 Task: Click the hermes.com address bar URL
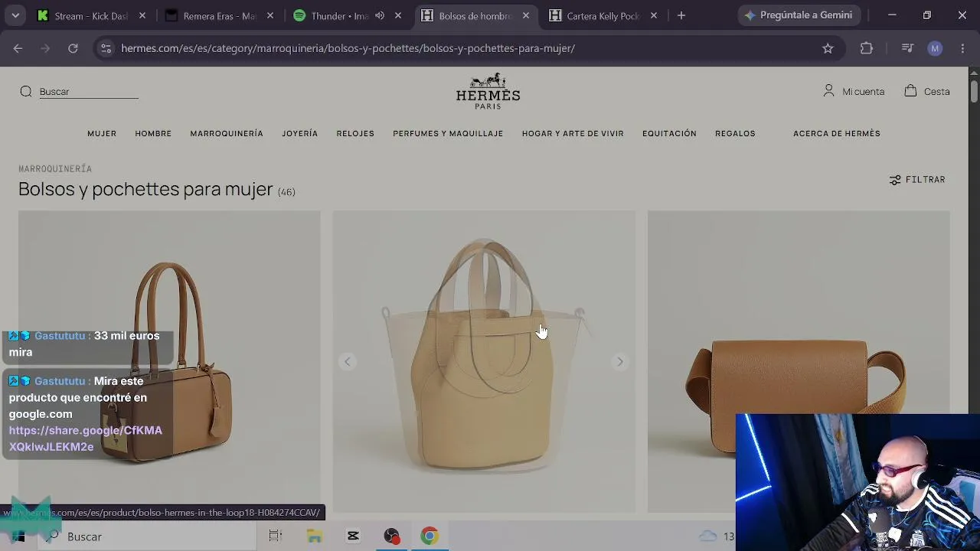pos(348,48)
